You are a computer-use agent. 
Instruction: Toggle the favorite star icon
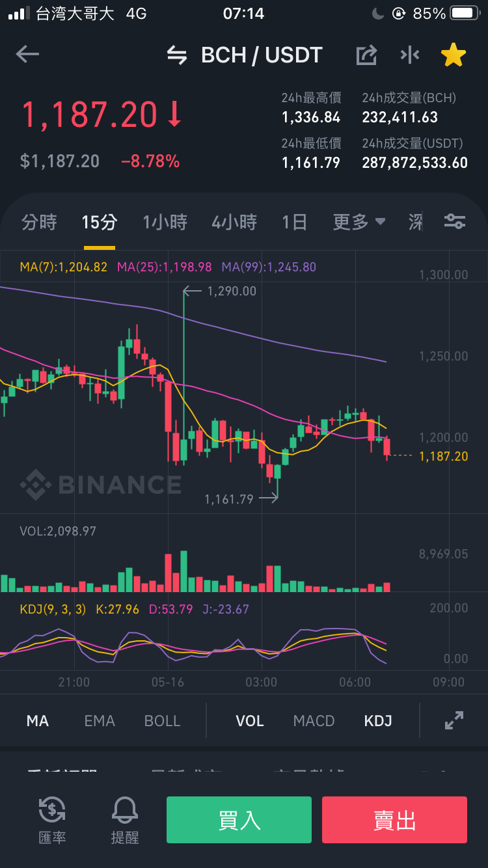click(x=454, y=55)
